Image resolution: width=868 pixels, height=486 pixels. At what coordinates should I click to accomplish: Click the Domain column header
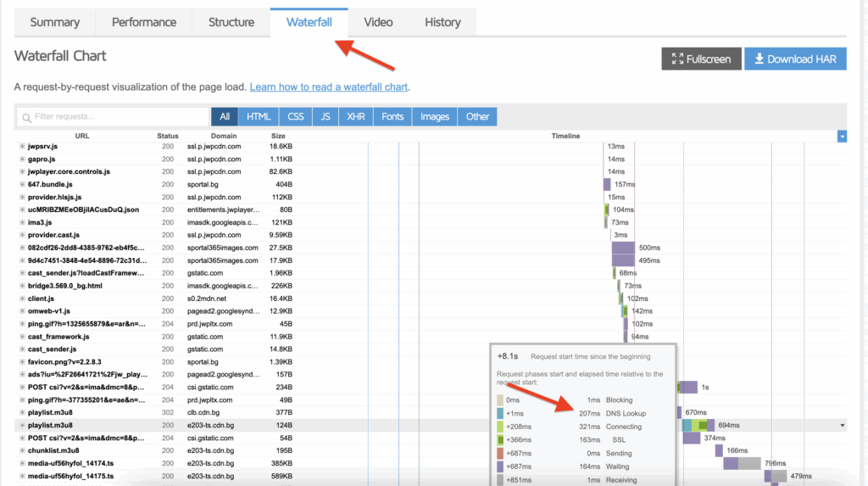[224, 136]
